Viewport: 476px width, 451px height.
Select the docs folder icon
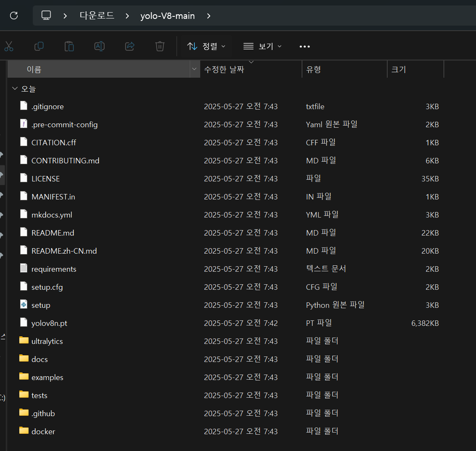(24, 358)
